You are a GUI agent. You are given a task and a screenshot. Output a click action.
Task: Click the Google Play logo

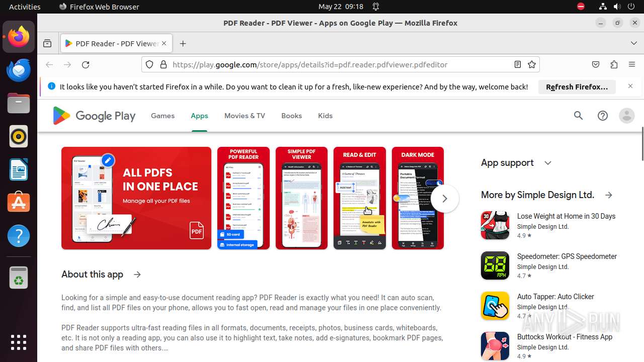point(94,116)
